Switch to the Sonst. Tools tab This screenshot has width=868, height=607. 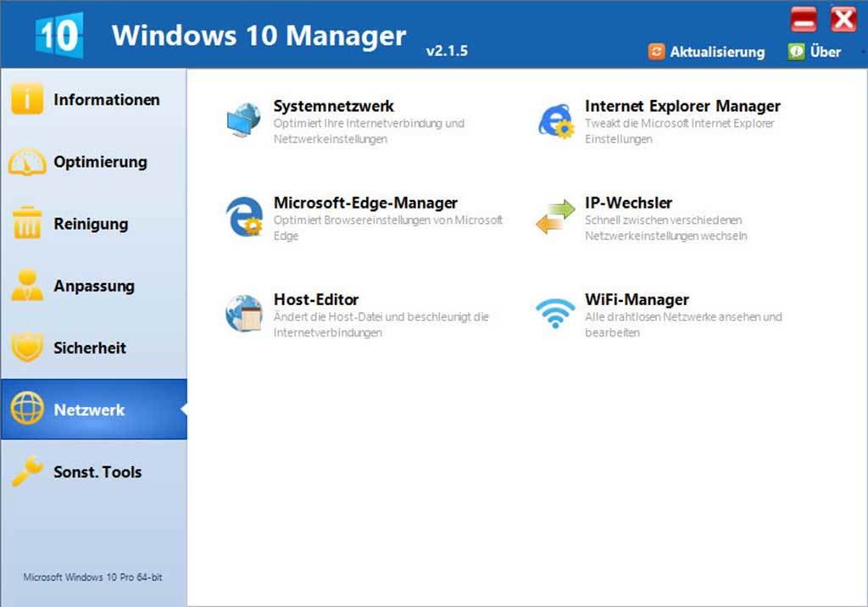click(x=93, y=471)
